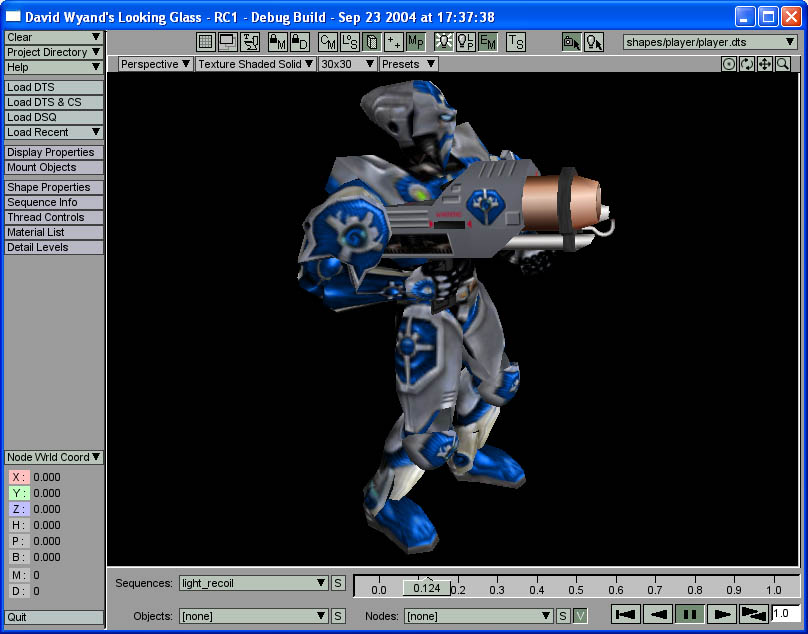Click the Load DTS & CS button
The width and height of the screenshot is (808, 634).
(x=54, y=102)
